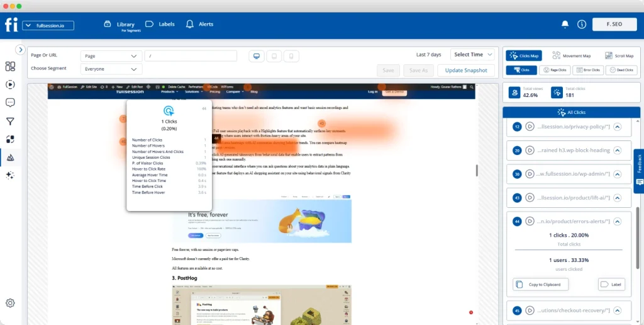Select the Dead Clicks filter
This screenshot has width=644, height=325.
621,71
